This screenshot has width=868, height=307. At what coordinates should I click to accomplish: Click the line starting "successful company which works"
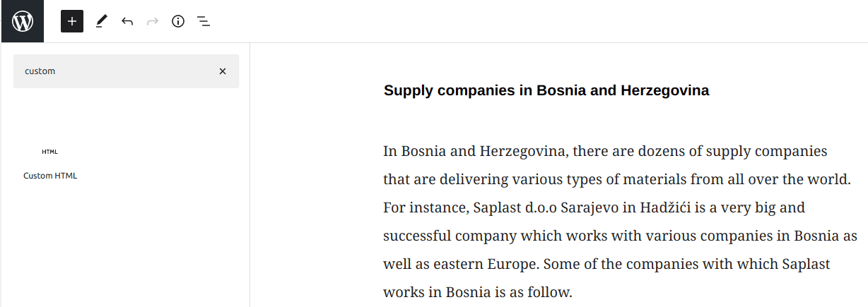click(x=620, y=236)
